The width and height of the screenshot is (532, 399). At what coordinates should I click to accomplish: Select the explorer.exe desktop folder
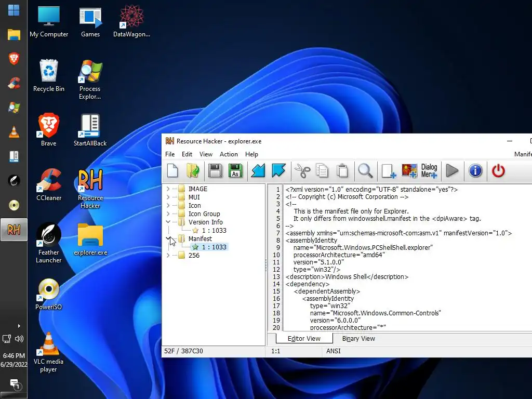click(90, 239)
